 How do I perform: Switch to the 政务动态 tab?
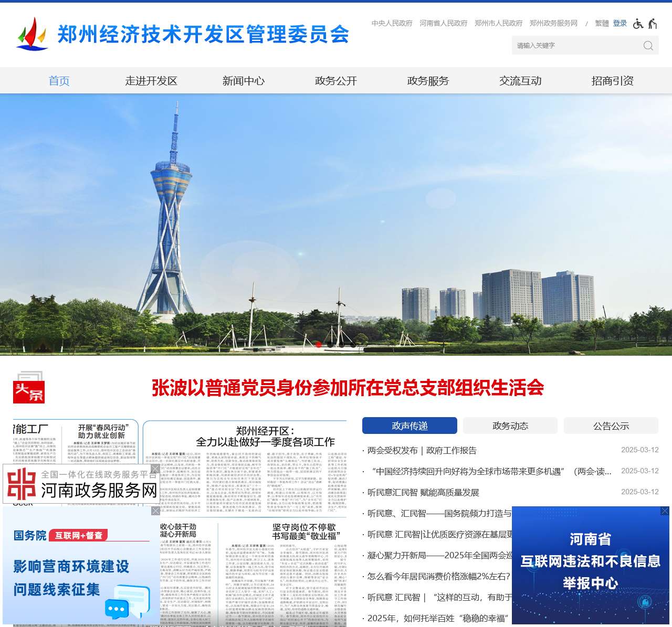pos(510,426)
